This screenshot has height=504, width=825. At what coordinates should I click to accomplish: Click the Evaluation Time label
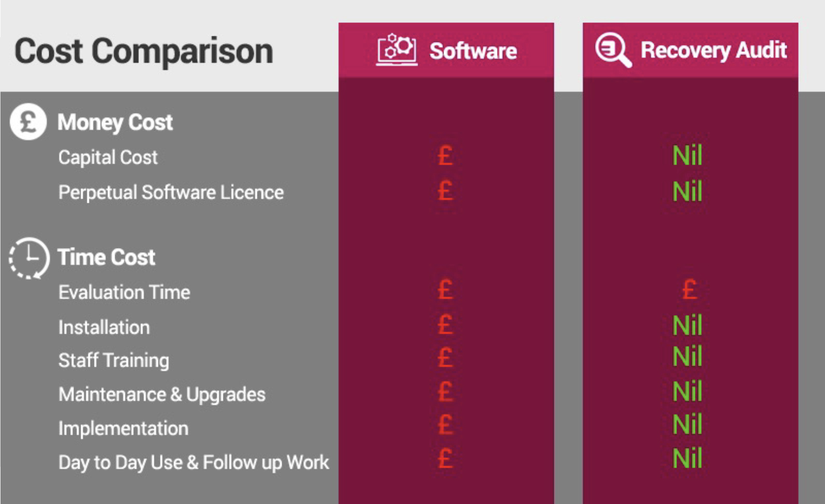coord(124,292)
